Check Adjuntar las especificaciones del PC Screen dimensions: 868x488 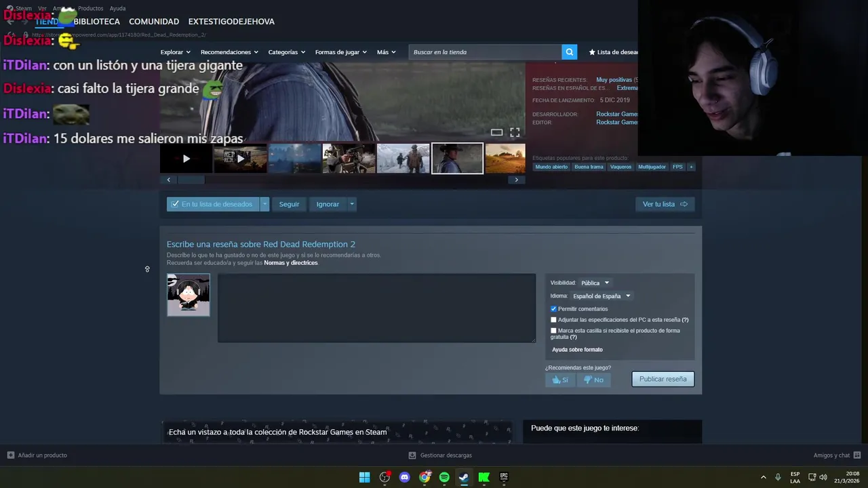click(553, 320)
